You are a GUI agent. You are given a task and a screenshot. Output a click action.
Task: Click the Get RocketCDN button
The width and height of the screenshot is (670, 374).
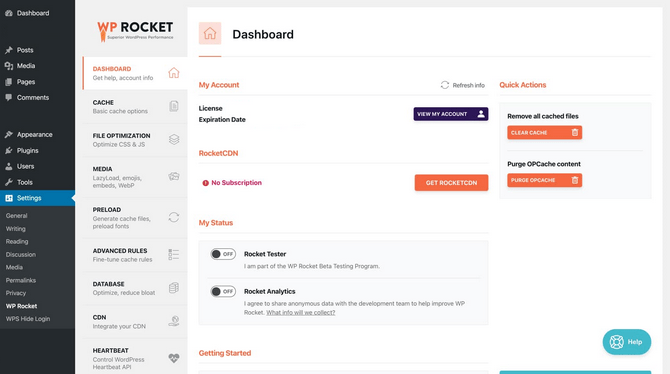point(451,183)
